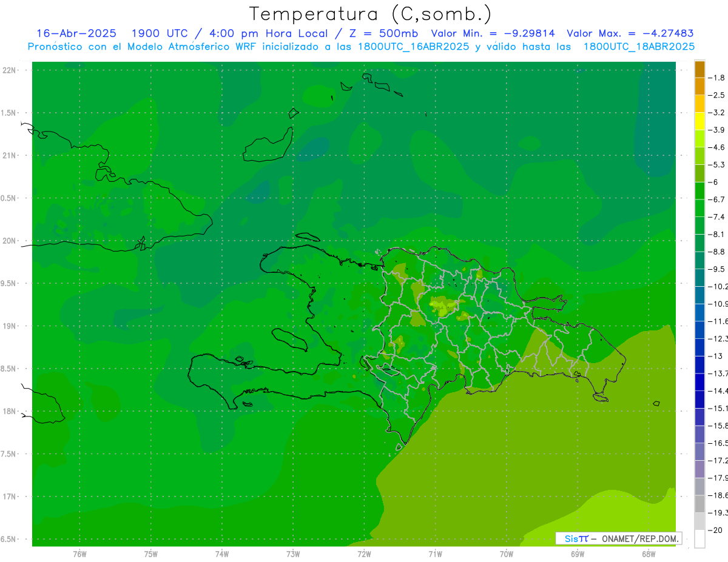This screenshot has width=728, height=562.
Task: Click the '-20' legend value
Action: coord(715,530)
